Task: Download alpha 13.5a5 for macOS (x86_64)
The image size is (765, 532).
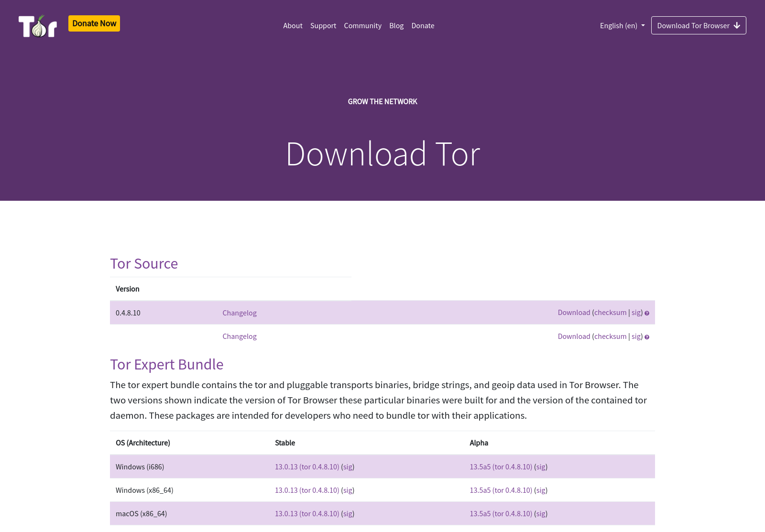Action: point(501,514)
